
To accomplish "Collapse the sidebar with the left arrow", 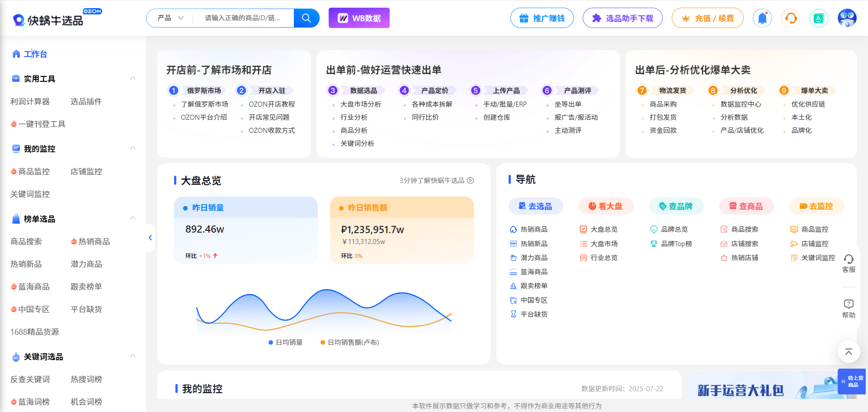I will pyautogui.click(x=150, y=237).
